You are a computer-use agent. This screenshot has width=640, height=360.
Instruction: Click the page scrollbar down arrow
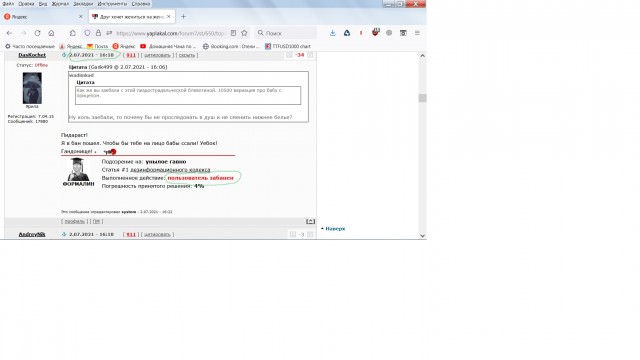coord(422,236)
